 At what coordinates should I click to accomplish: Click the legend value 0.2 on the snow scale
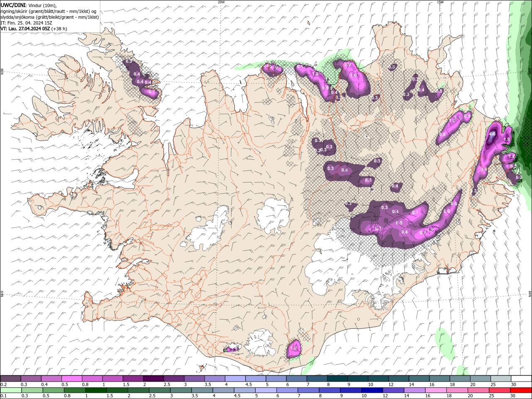(x=4, y=384)
